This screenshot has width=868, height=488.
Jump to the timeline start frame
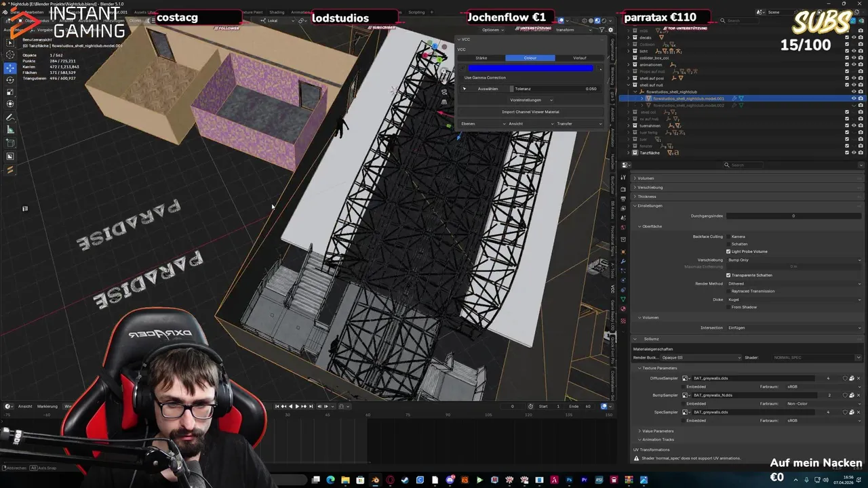click(x=277, y=406)
